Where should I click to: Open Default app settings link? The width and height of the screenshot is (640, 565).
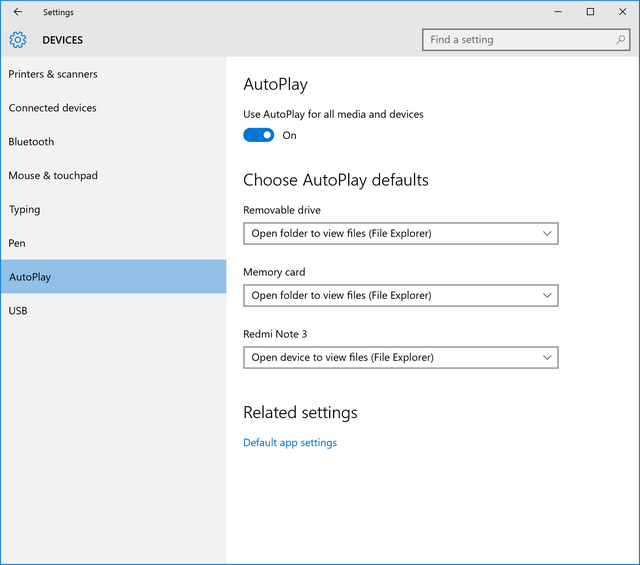click(x=290, y=443)
